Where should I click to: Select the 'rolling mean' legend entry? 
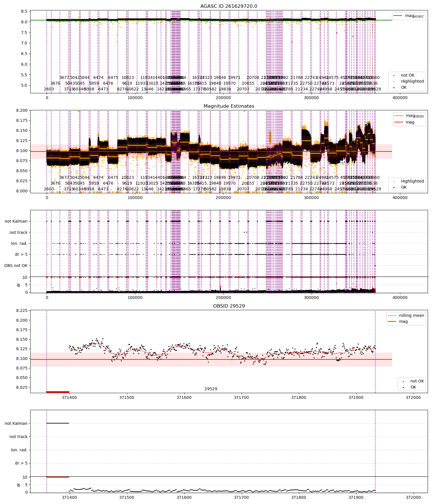coord(406,315)
